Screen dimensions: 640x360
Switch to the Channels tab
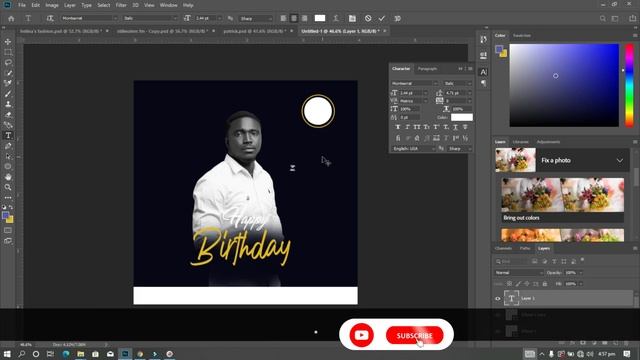(x=503, y=248)
